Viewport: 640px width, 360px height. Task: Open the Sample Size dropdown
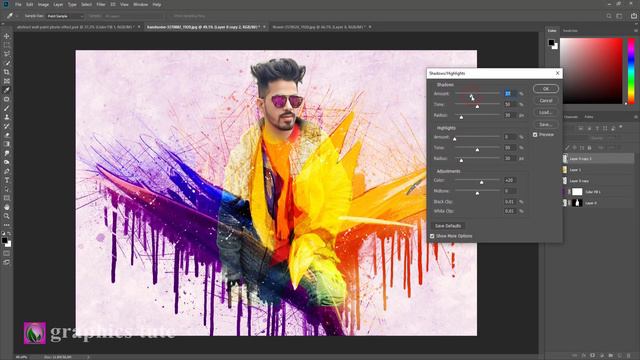click(x=64, y=16)
